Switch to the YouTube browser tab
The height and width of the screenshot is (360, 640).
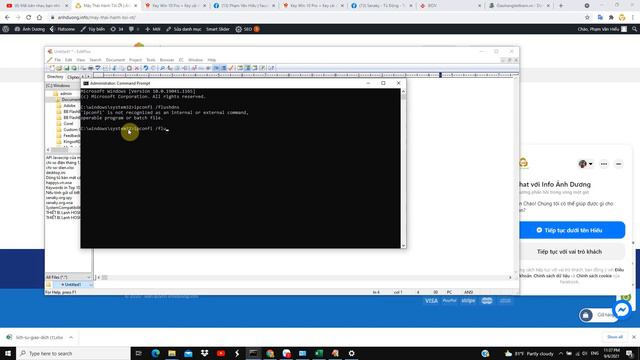point(37,6)
